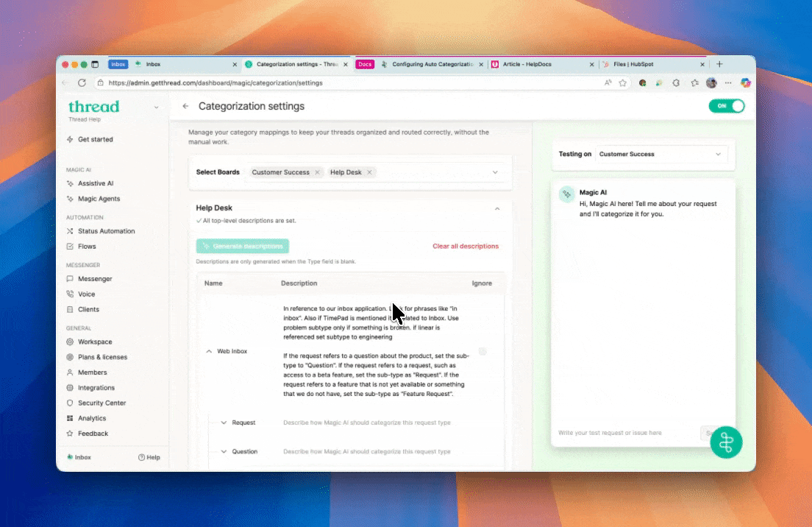Go to Security Center page
Image resolution: width=812 pixels, height=527 pixels.
pyautogui.click(x=101, y=403)
